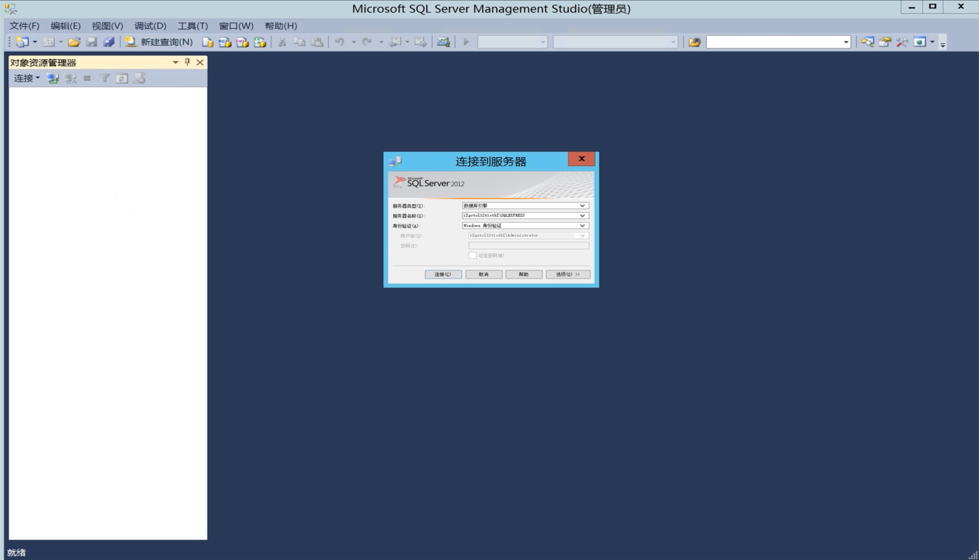Click the Analysis Services DMX query icon
This screenshot has height=560, width=979.
(x=242, y=42)
